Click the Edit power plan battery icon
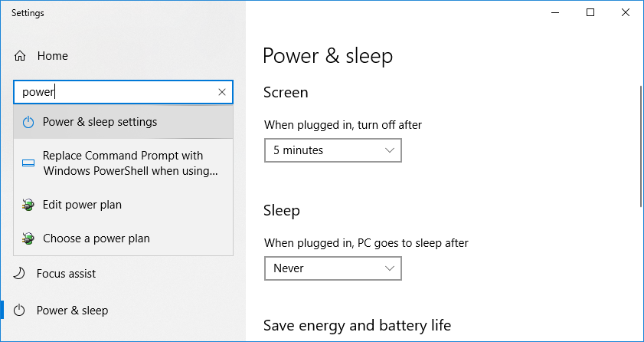 click(x=28, y=205)
